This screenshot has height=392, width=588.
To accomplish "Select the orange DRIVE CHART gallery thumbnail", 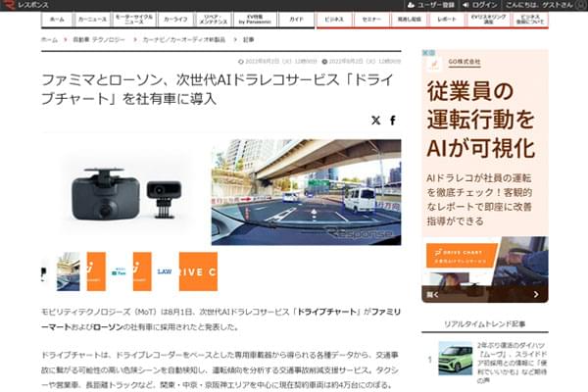I will (198, 271).
